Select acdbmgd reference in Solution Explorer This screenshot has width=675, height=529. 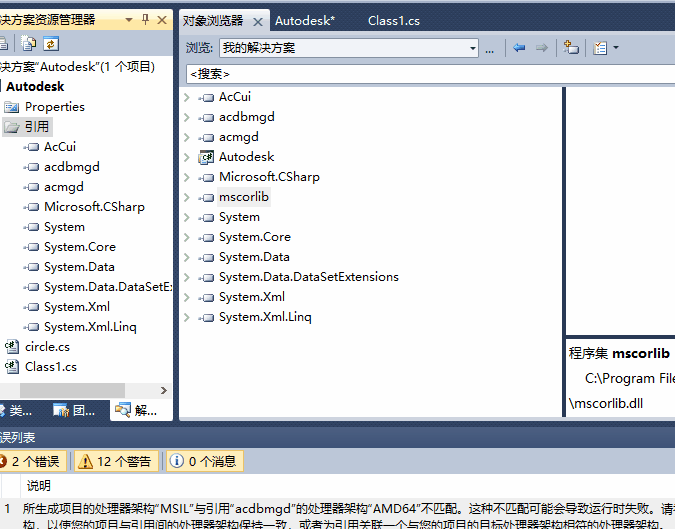71,167
